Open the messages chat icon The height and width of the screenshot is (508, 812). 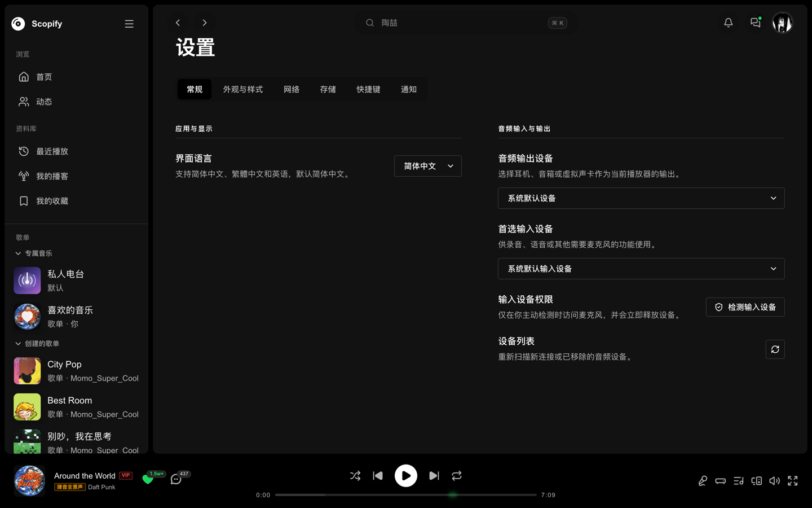756,23
